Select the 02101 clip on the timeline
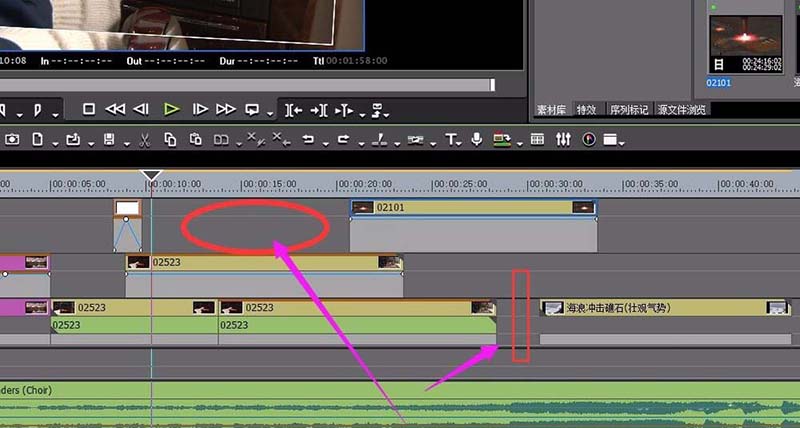Screen dimensions: 800x428 (x=473, y=208)
